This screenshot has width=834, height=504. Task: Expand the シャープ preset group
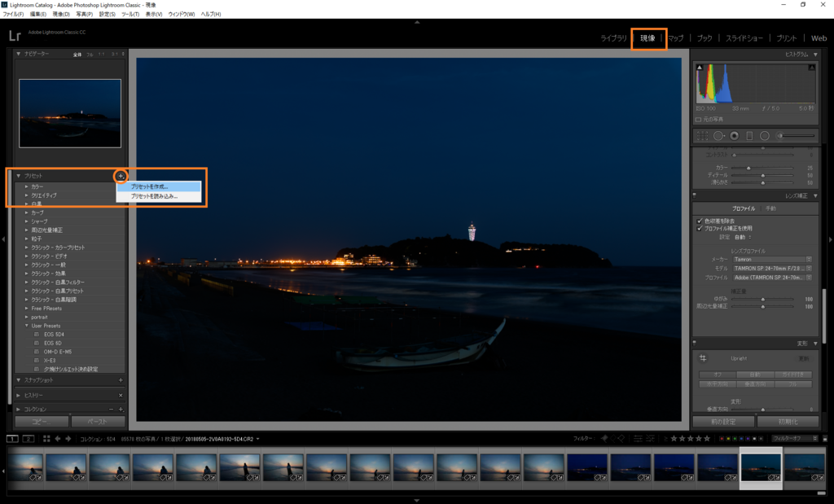27,221
